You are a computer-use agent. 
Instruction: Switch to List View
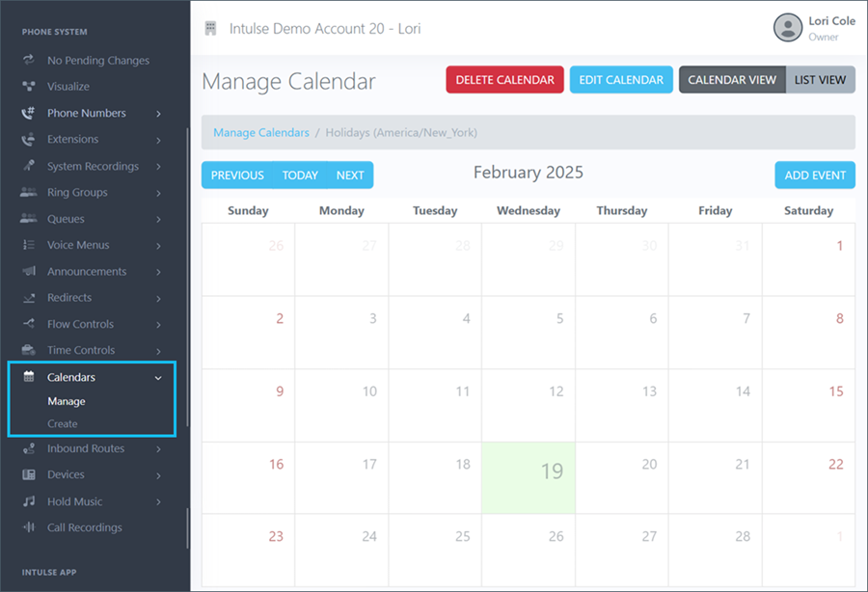tap(820, 79)
